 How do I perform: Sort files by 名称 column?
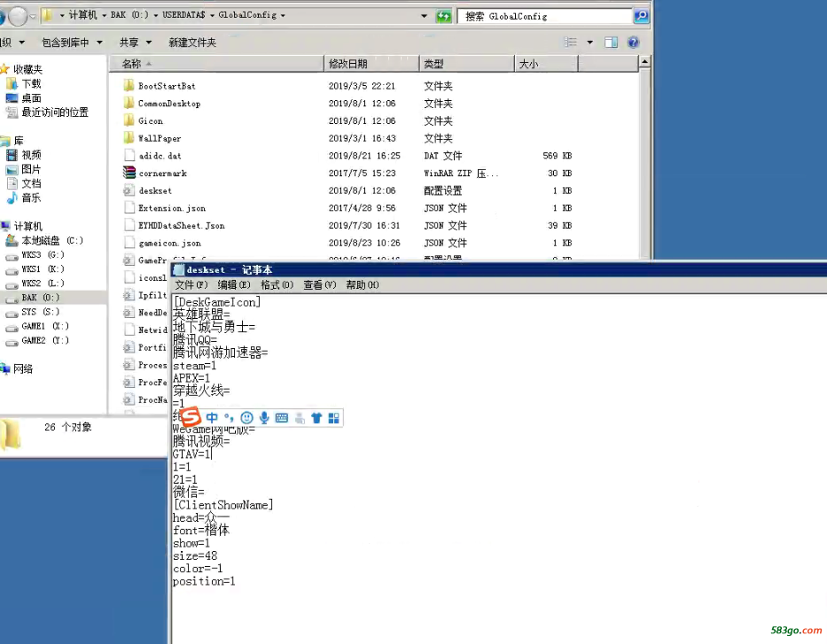tap(216, 64)
